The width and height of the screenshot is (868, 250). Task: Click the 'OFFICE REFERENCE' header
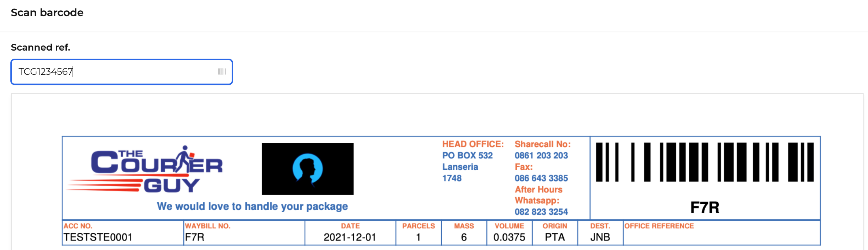click(x=659, y=226)
